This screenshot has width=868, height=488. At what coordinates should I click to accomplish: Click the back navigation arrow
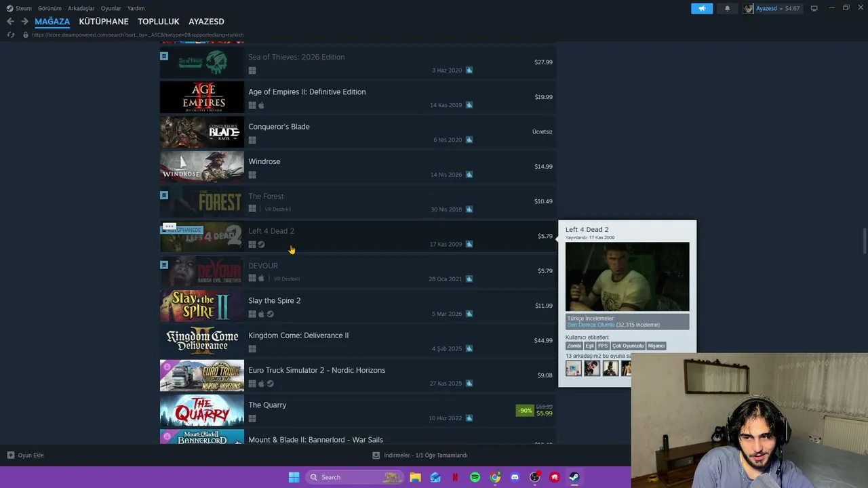pos(10,22)
